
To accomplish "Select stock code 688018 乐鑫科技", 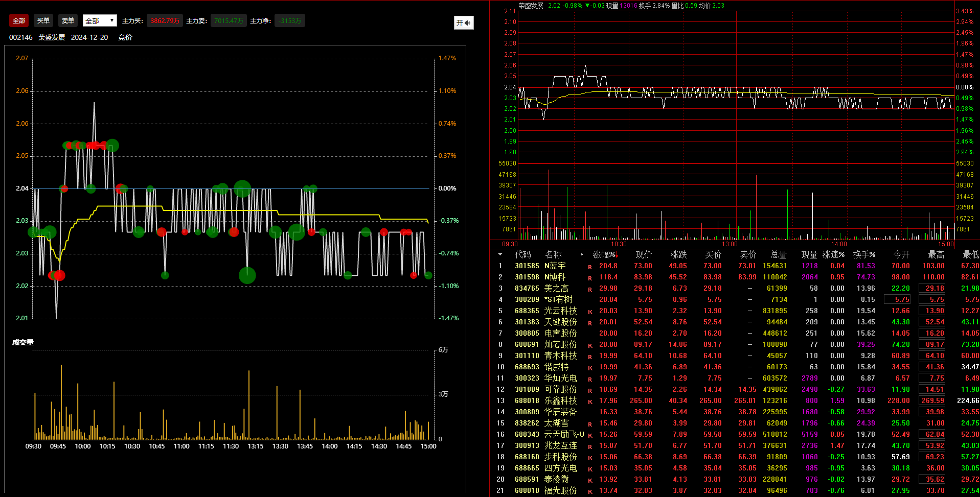I will (527, 400).
